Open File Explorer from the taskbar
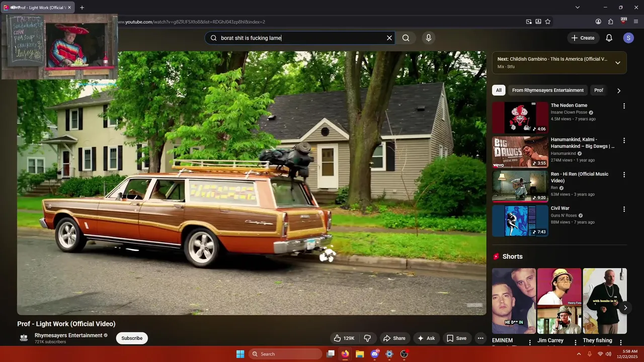644x362 pixels. pos(360,354)
